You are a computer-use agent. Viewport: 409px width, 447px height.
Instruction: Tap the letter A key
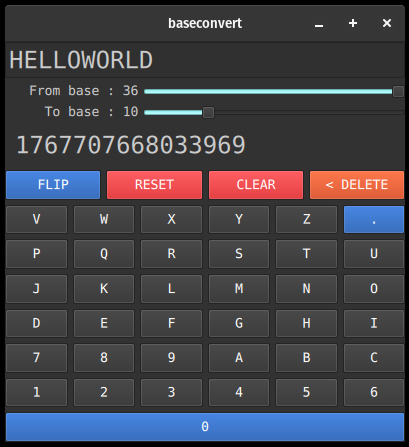click(x=239, y=358)
